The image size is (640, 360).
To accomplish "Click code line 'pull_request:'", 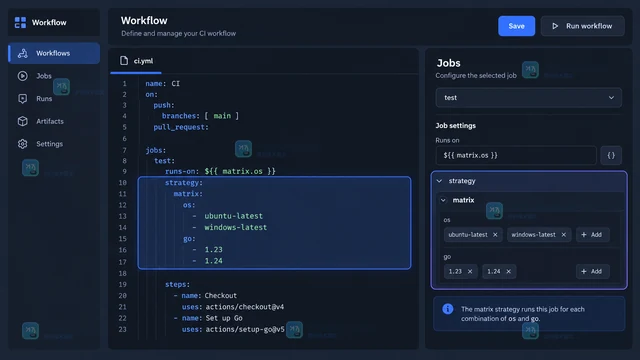I will (x=181, y=127).
